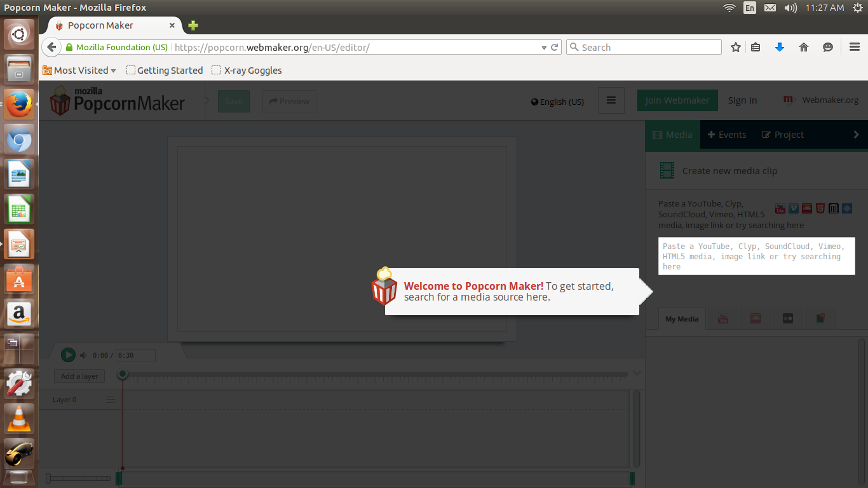The width and height of the screenshot is (868, 488).
Task: Select the My Media tab
Action: click(682, 319)
